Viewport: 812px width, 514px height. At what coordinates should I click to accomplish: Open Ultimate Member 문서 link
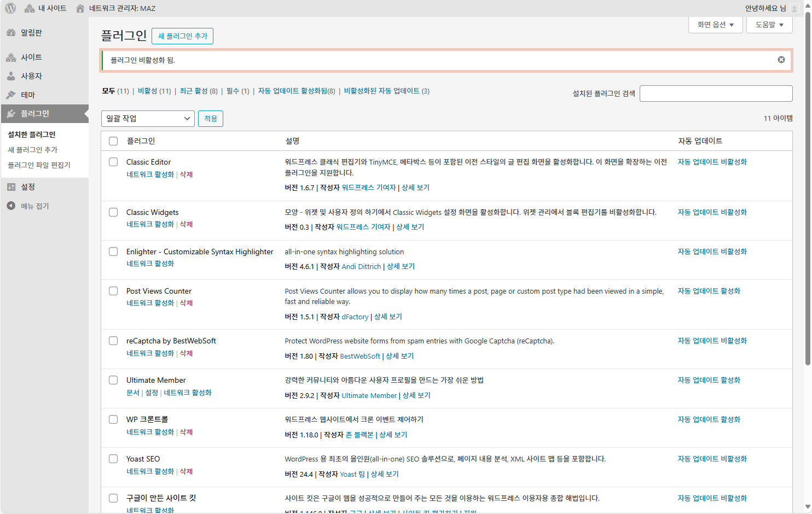[133, 393]
